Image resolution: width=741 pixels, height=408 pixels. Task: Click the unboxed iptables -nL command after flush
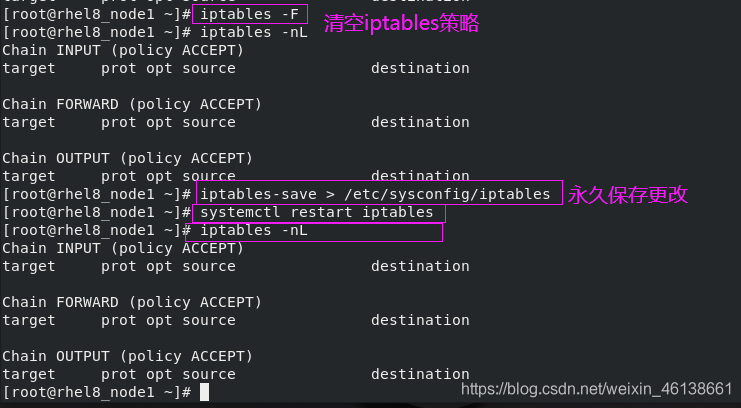point(254,32)
